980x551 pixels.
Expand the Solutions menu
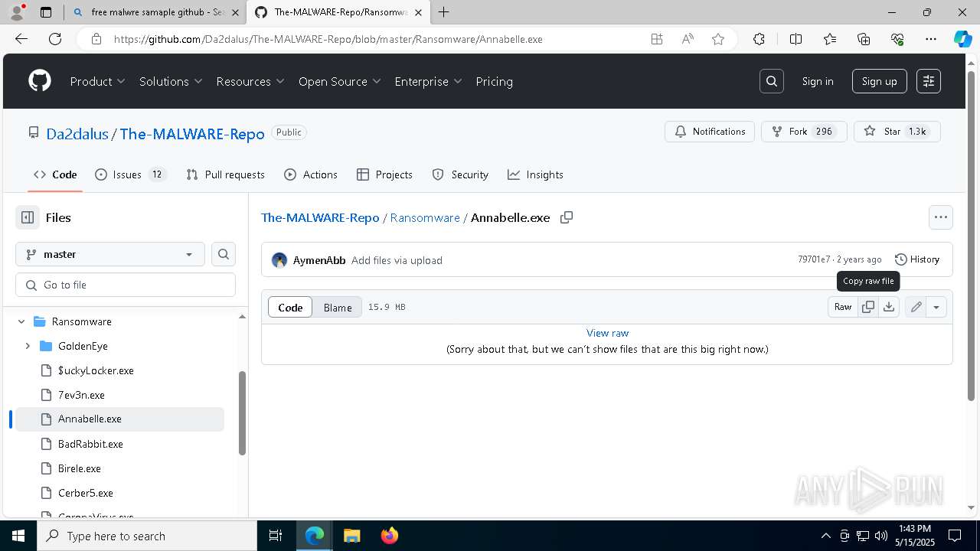point(171,81)
